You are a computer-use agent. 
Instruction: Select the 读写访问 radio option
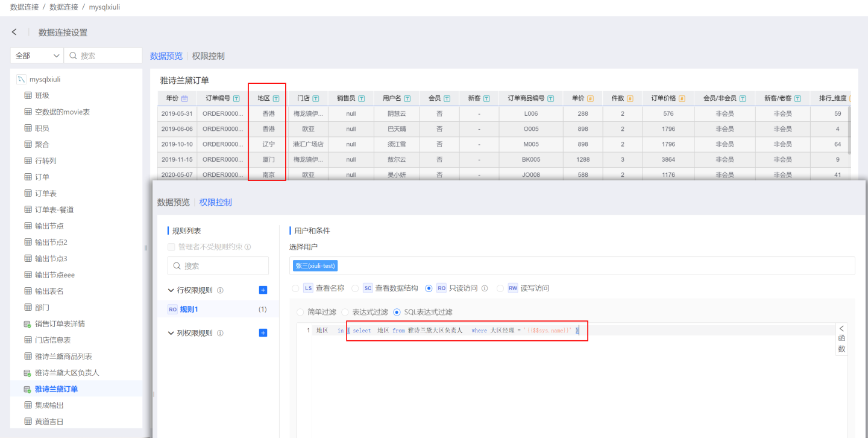[500, 288]
